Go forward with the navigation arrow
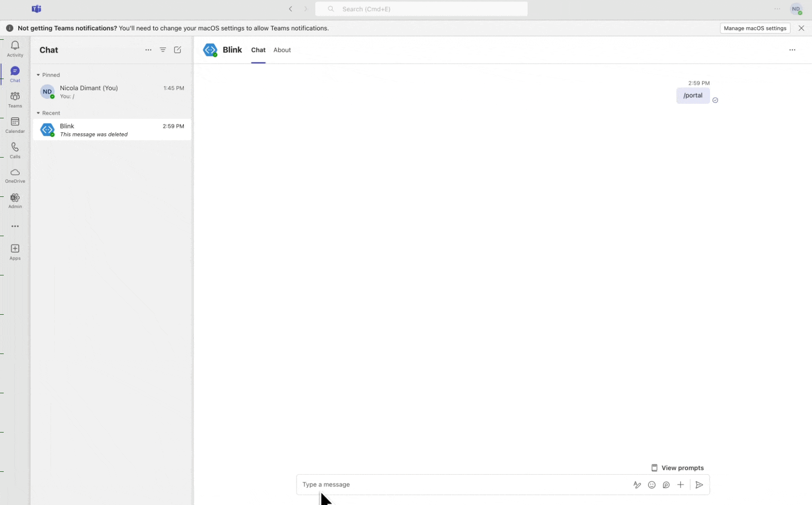Viewport: 812px width, 505px height. pos(305,9)
